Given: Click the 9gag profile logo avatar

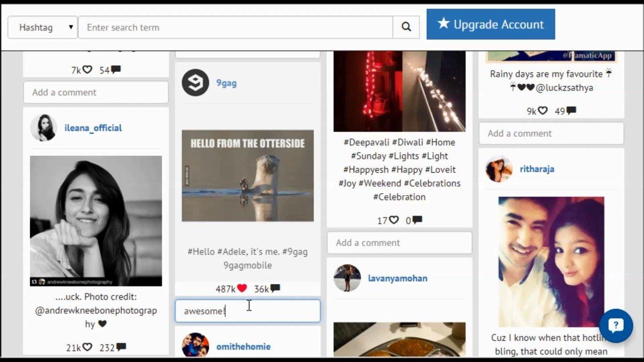Looking at the screenshot, I should click(x=195, y=83).
